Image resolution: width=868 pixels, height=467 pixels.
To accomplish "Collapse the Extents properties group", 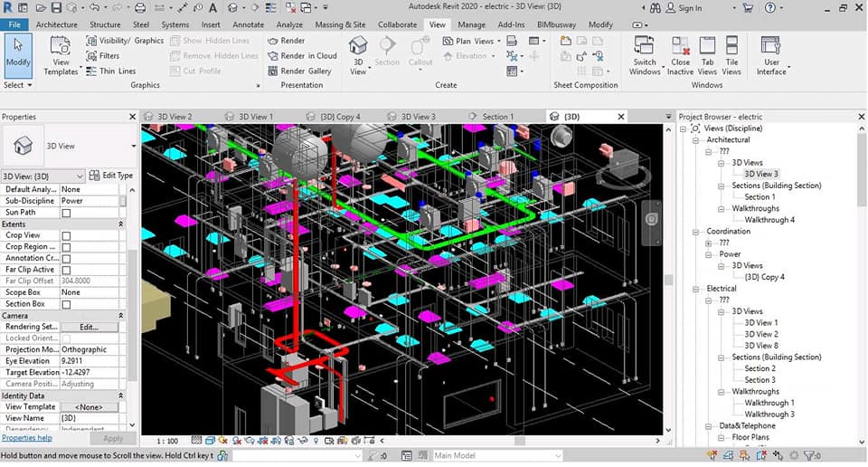I will click(120, 224).
